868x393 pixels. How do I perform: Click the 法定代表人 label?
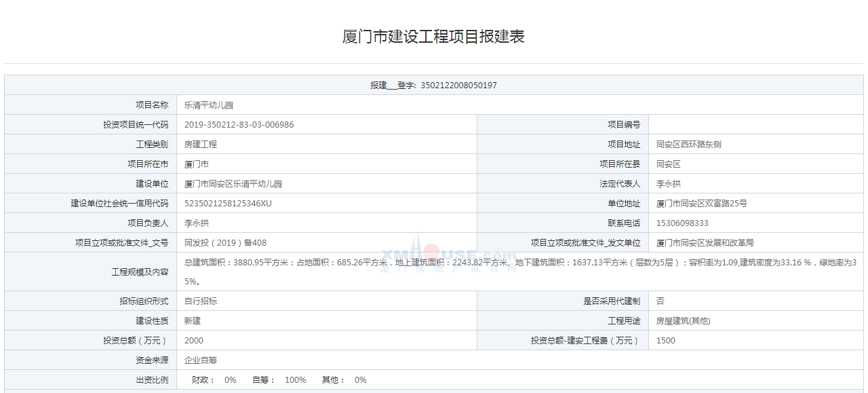coord(620,184)
